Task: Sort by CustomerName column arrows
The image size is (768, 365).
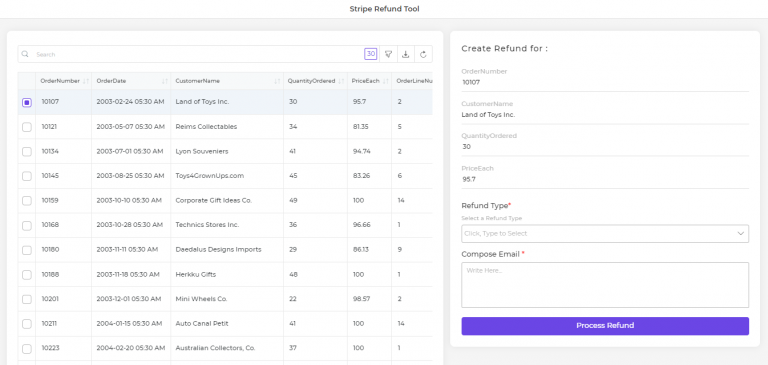Action: pos(277,81)
